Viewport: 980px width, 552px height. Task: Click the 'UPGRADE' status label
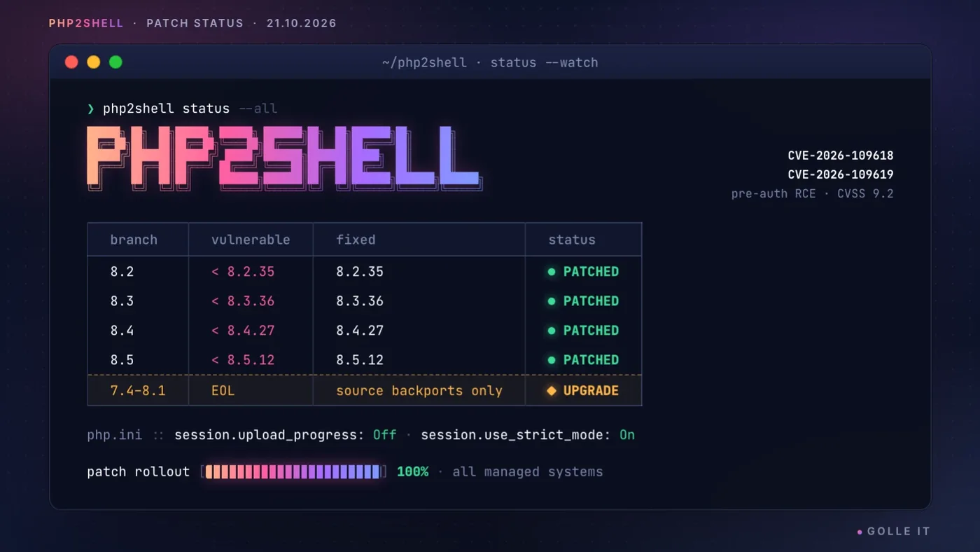(x=591, y=391)
